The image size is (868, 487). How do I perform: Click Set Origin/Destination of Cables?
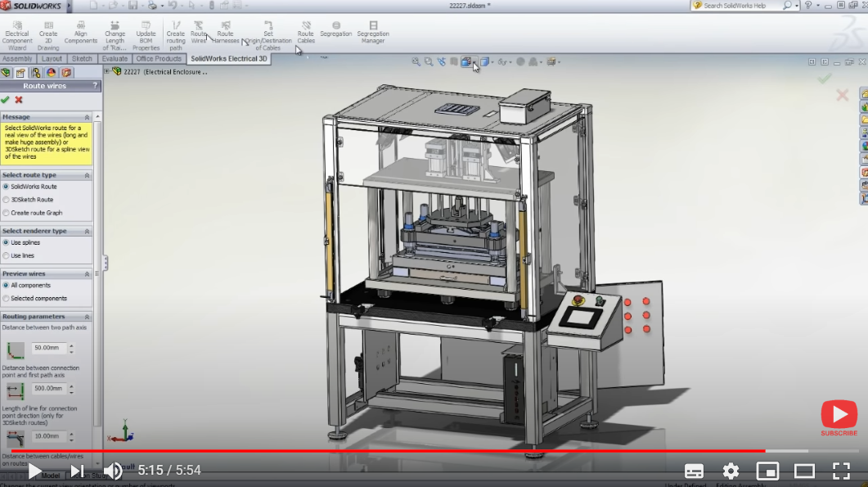point(268,36)
